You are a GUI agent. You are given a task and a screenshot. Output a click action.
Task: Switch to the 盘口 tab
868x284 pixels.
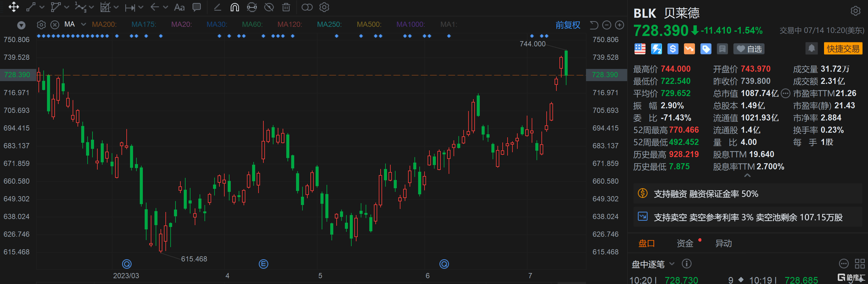coord(646,243)
